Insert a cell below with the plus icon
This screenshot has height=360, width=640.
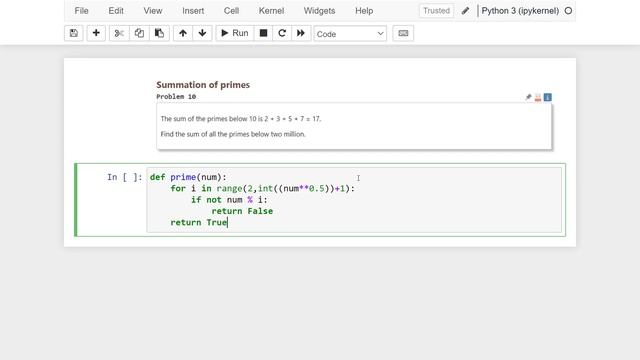(x=96, y=33)
